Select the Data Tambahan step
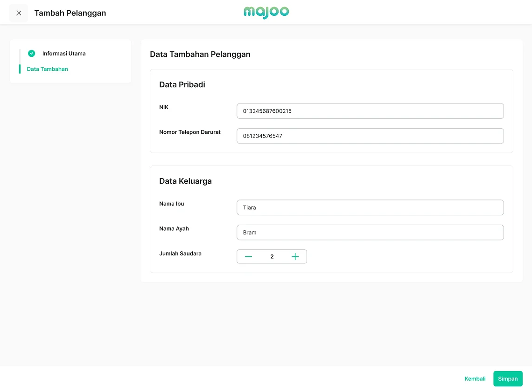Viewport: 532px width, 392px height. click(x=48, y=69)
